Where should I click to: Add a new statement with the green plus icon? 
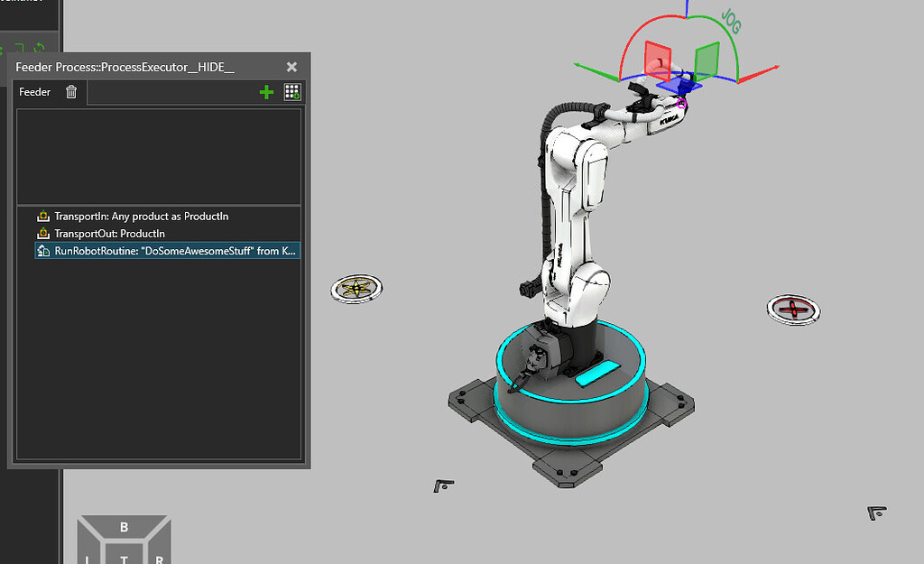(266, 91)
